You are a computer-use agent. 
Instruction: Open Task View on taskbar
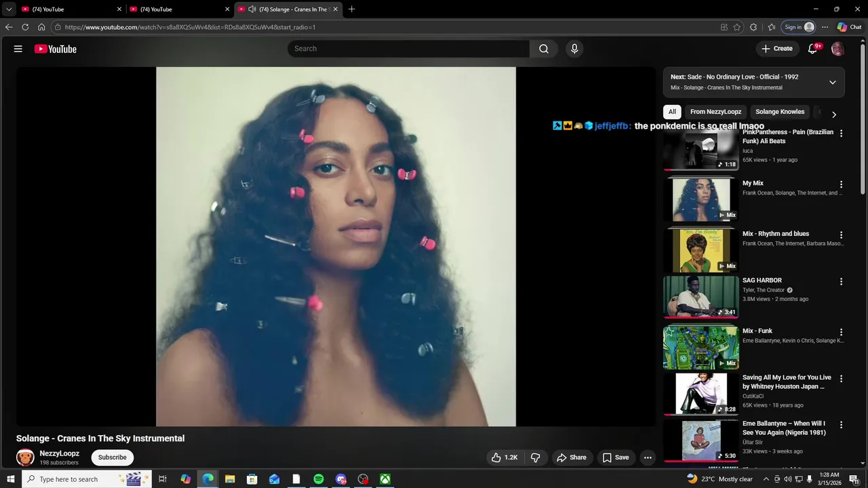pyautogui.click(x=163, y=479)
